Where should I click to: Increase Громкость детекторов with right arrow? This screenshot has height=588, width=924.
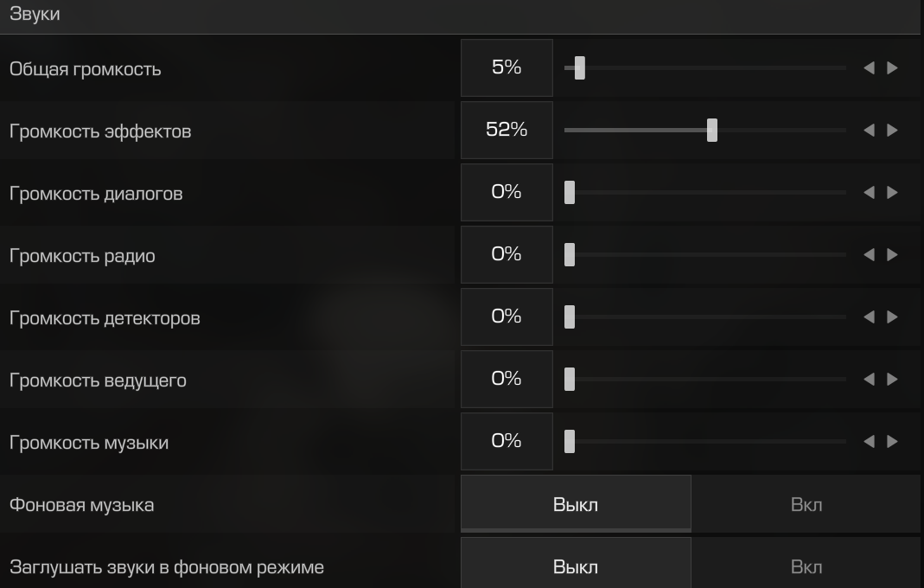click(x=893, y=317)
